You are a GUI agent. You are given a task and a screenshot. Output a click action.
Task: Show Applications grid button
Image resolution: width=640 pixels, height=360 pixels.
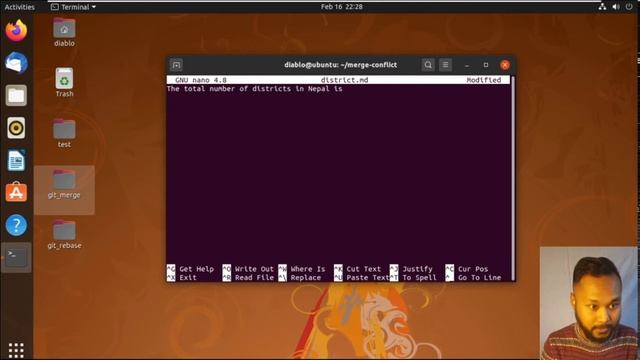coord(16,350)
